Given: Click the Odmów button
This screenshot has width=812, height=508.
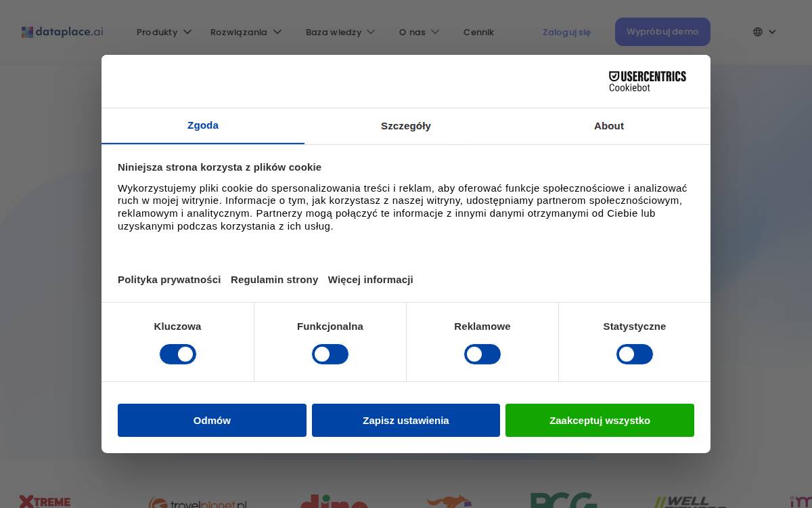Looking at the screenshot, I should 212,420.
